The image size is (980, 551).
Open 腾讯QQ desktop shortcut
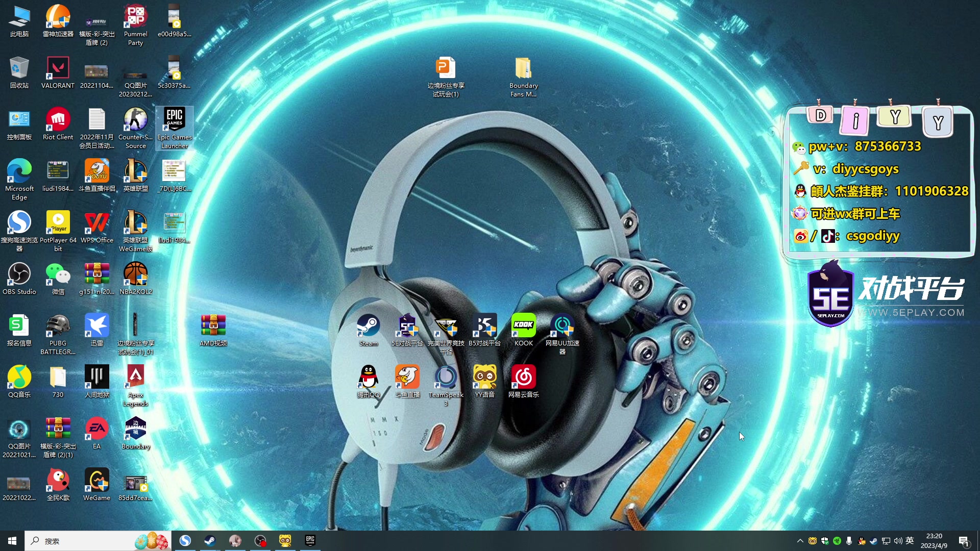(368, 381)
